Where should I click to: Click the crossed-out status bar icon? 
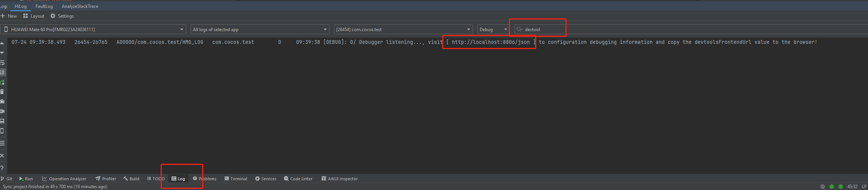[x=823, y=187]
